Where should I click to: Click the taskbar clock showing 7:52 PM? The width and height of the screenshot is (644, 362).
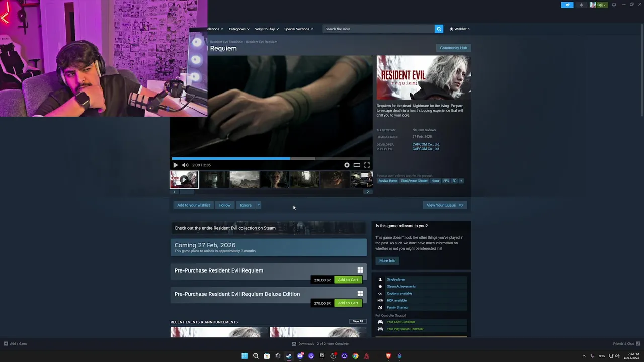631,356
